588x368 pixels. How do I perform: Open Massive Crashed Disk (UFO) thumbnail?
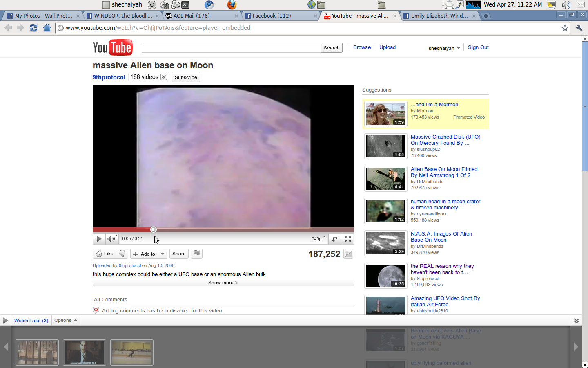pyautogui.click(x=386, y=146)
